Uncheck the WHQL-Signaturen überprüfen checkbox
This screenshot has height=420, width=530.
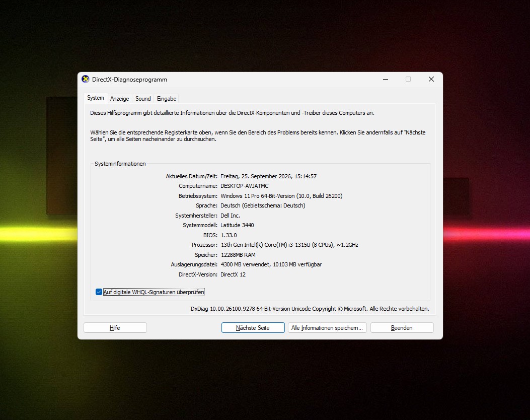pyautogui.click(x=99, y=292)
